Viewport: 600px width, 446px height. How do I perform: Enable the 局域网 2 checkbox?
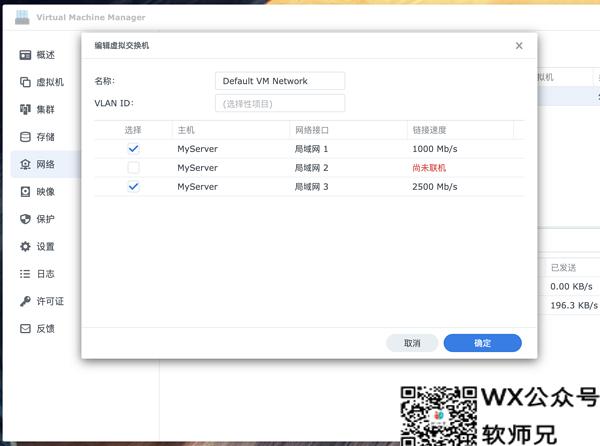[133, 168]
